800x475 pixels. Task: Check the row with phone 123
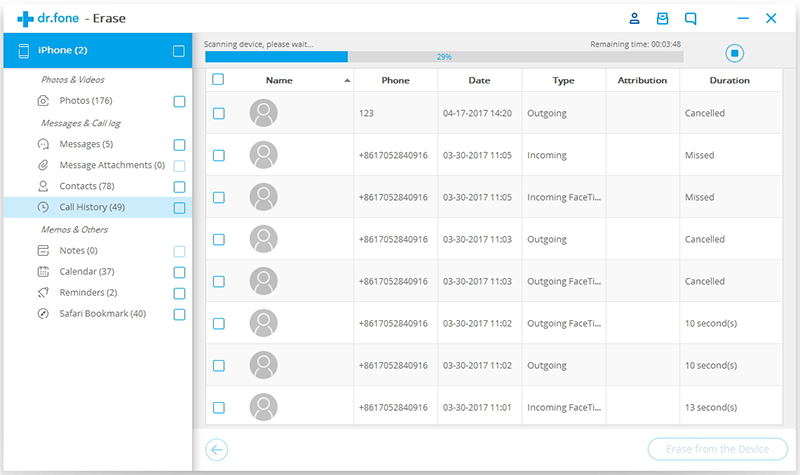pos(218,113)
